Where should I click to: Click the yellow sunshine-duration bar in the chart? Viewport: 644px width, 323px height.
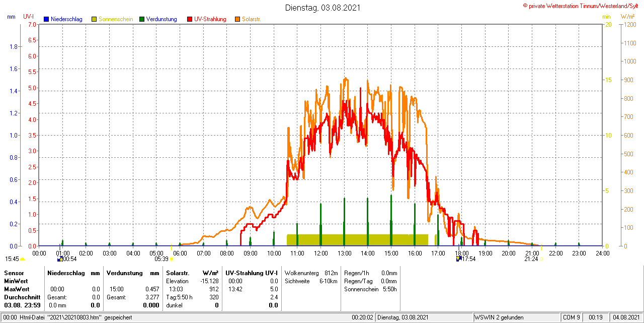pyautogui.click(x=357, y=240)
